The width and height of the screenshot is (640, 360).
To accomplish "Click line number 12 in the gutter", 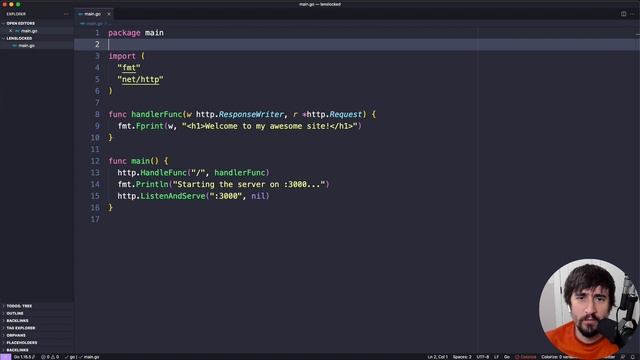I will 95,161.
